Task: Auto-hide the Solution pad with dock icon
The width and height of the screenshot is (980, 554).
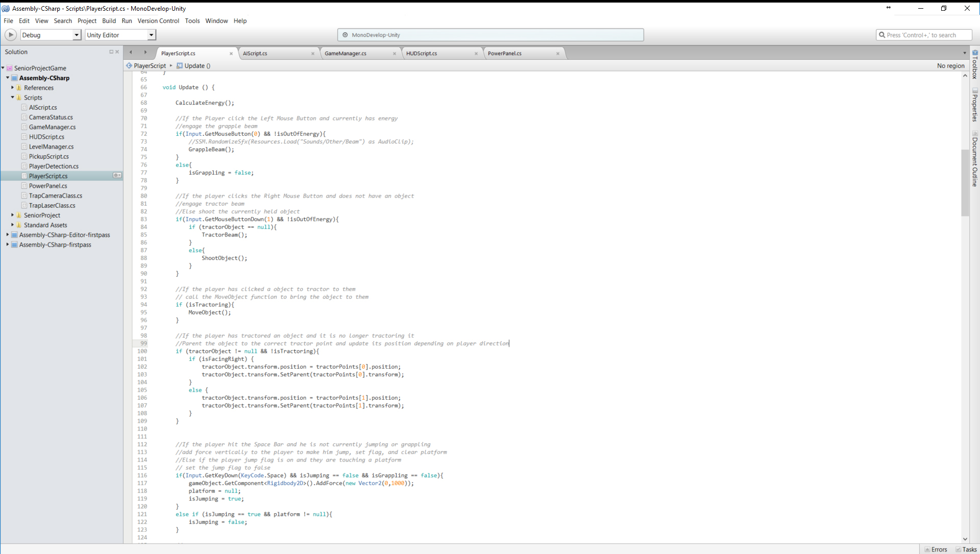Action: coord(111,52)
